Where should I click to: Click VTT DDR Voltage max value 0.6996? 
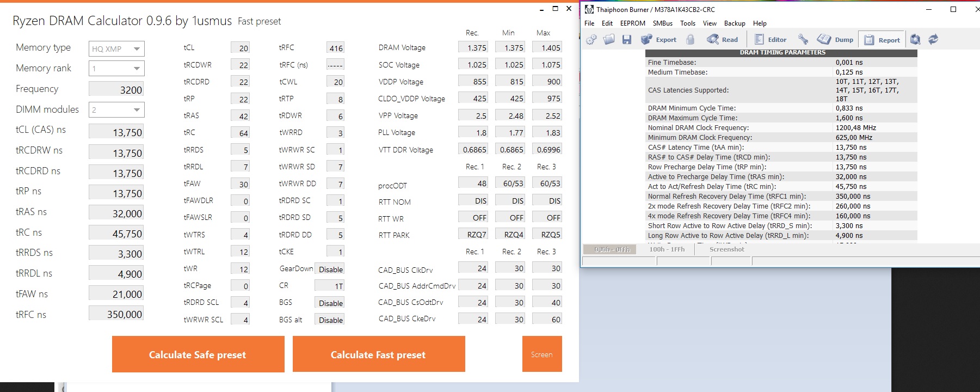547,149
